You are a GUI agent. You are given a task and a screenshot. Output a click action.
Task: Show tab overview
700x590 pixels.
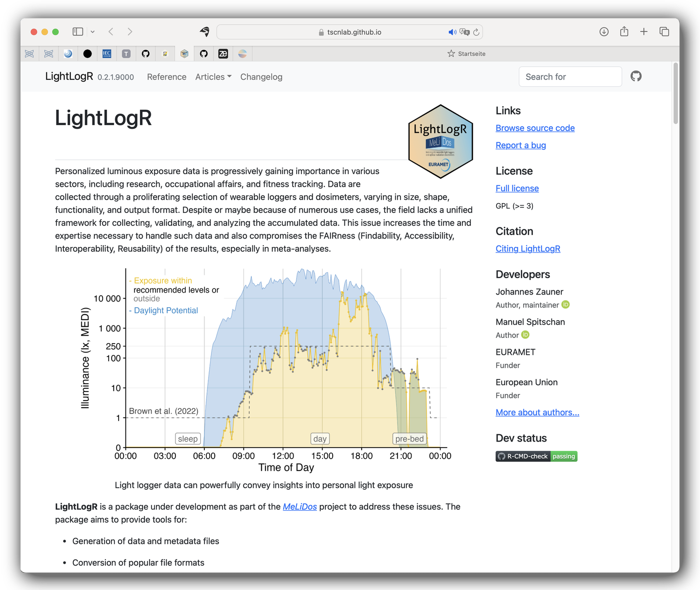664,32
